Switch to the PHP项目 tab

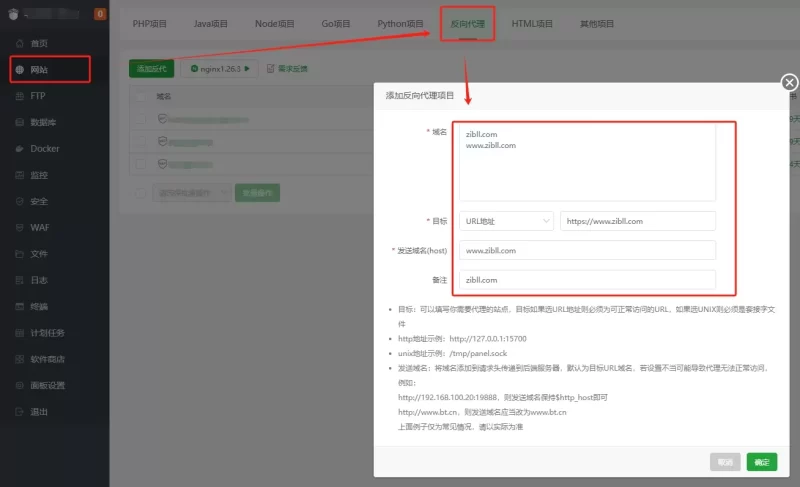click(149, 23)
